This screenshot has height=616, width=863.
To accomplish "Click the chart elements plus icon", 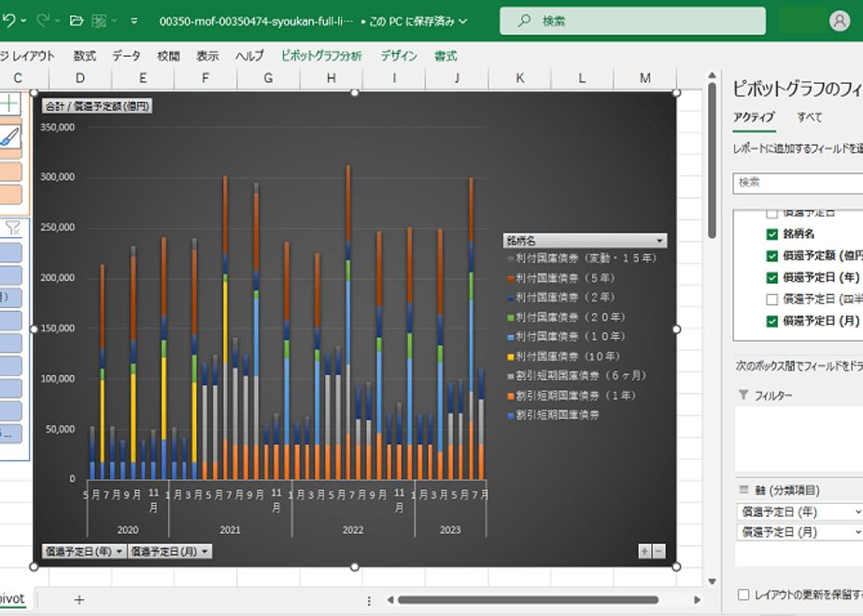I will [9, 103].
